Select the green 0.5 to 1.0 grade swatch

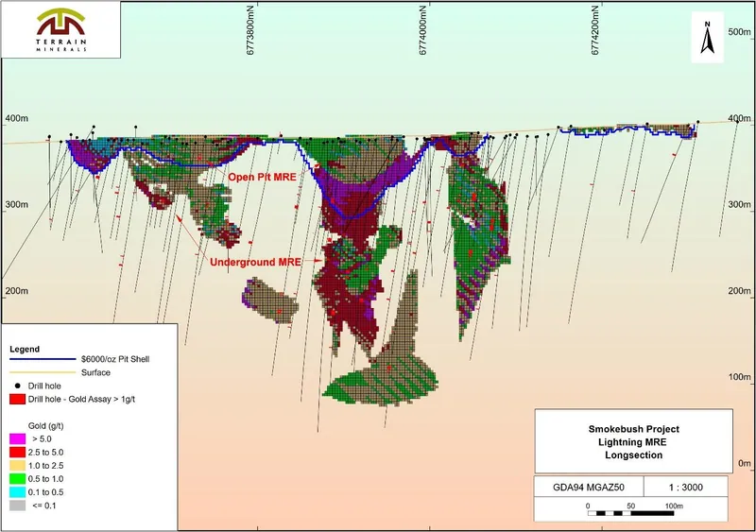coord(17,479)
